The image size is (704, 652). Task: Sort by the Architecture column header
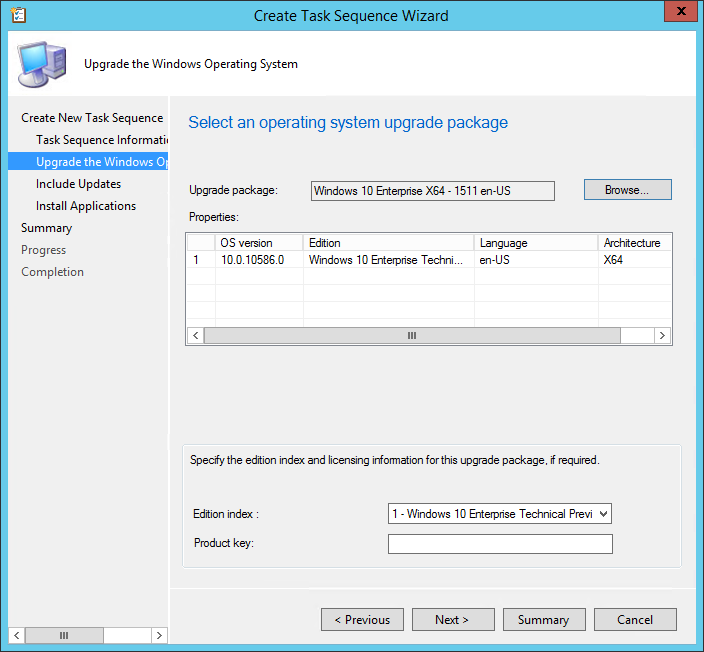[x=635, y=242]
